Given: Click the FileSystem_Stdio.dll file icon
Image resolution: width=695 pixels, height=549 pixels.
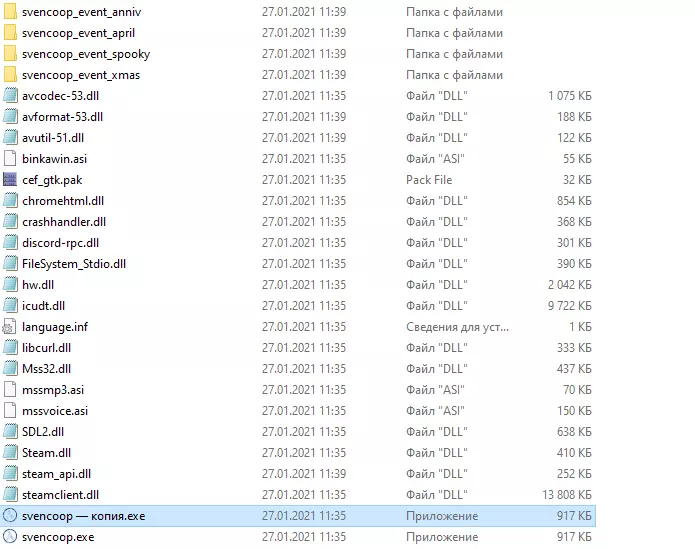Looking at the screenshot, I should pyautogui.click(x=10, y=264).
